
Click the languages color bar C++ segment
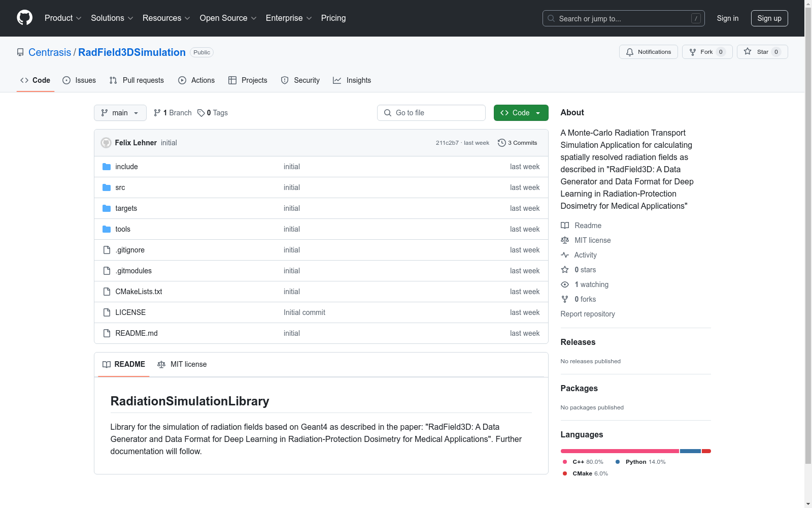coord(619,451)
